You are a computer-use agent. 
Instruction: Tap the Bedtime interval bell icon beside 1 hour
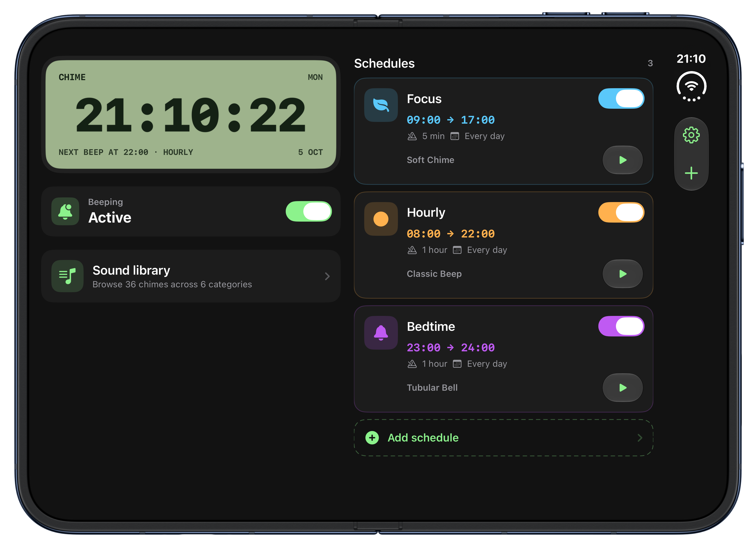412,364
